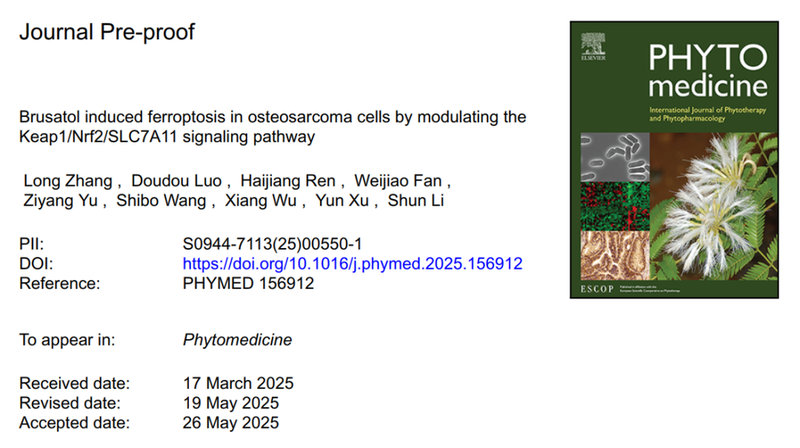Viewport: 800px width, 448px height.
Task: Click the "Journal Pre-proof" heading
Action: click(107, 31)
